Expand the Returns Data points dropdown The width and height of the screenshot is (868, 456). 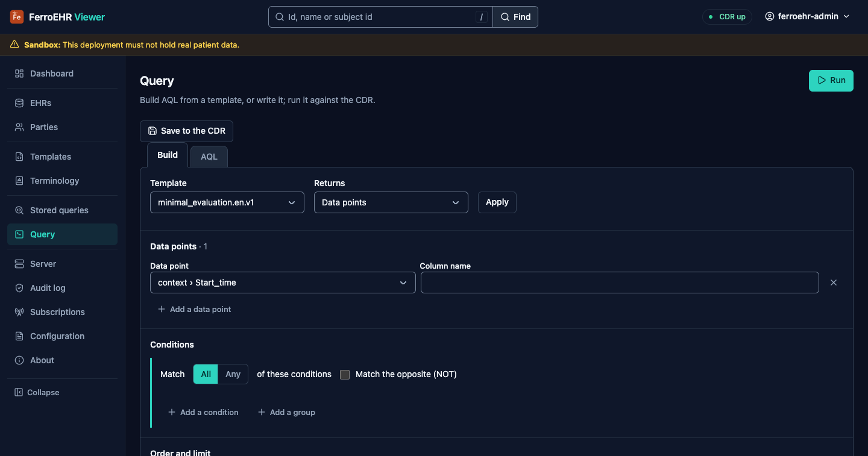click(391, 202)
